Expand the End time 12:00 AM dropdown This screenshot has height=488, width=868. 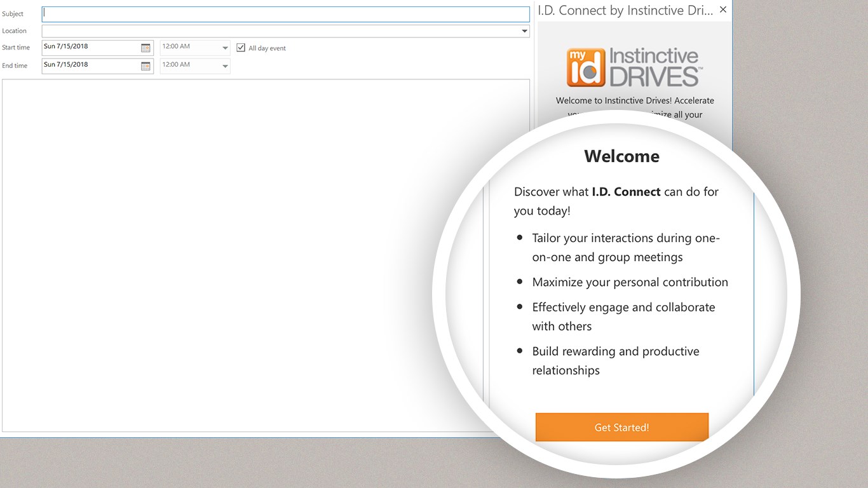pos(225,66)
